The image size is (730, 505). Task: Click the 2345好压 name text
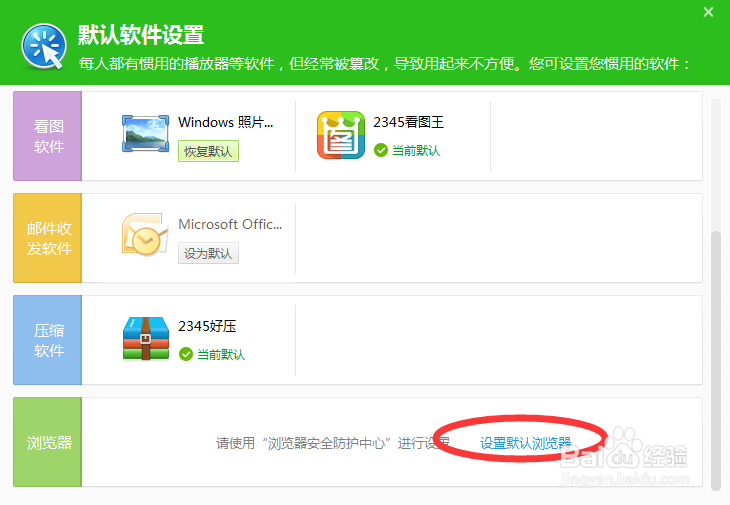tap(207, 326)
